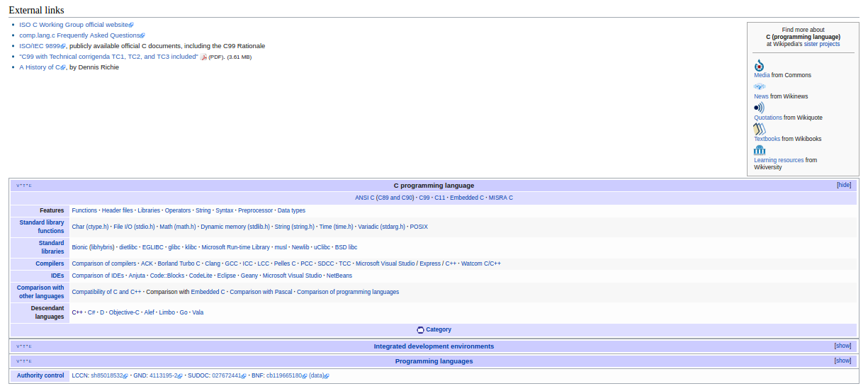The image size is (868, 391).
Task: Open the Borland Turbo C link
Action: [x=179, y=263]
